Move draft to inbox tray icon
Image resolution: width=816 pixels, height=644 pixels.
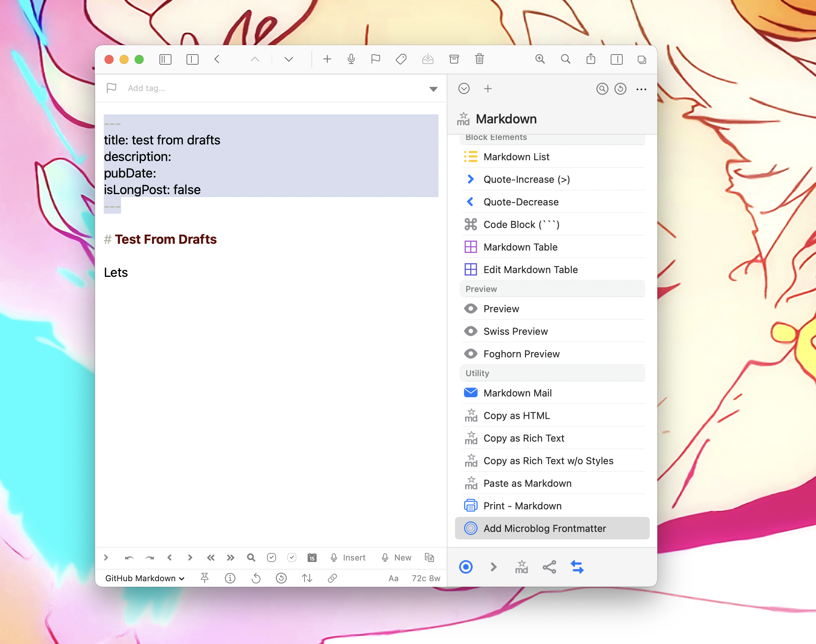pos(428,59)
